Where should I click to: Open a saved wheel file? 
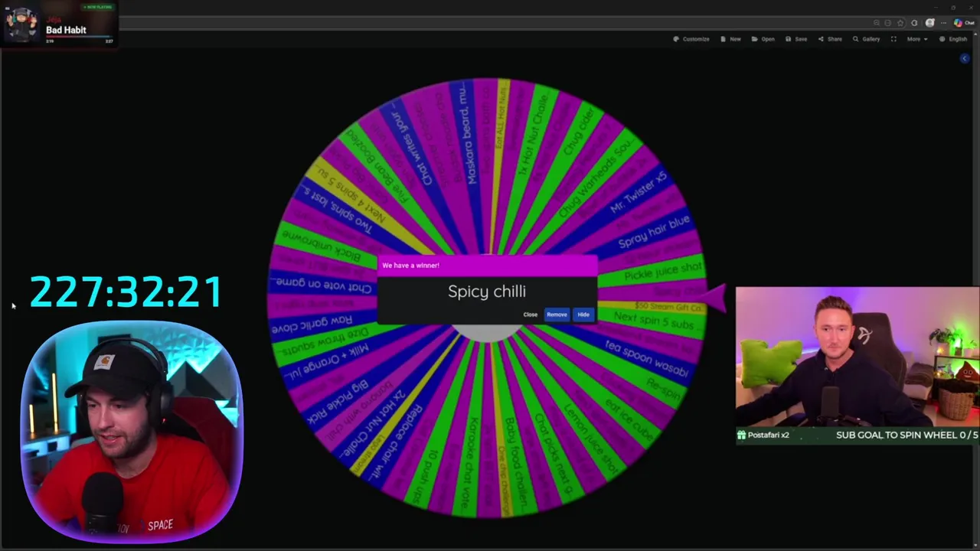(x=763, y=39)
